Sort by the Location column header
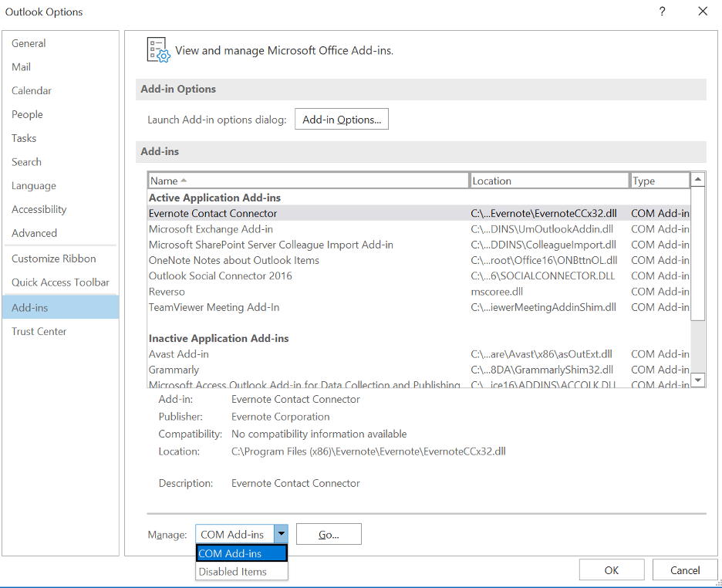Viewport: 722px width, 588px height. (549, 181)
